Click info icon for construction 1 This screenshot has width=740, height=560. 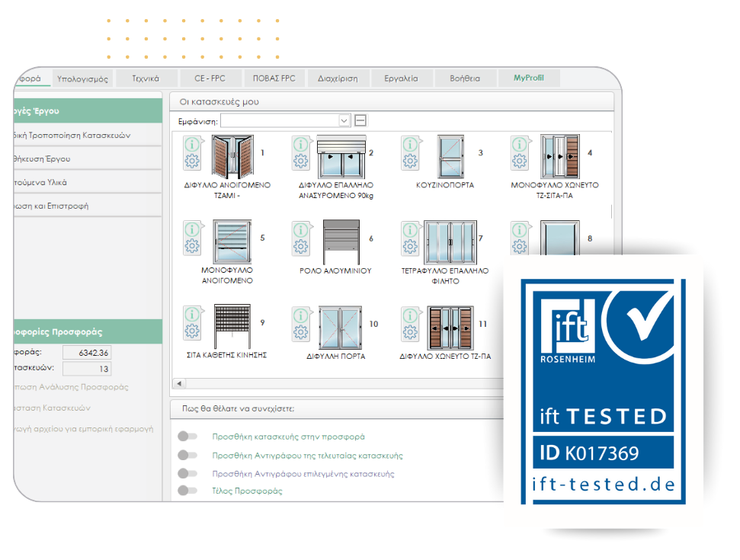click(x=194, y=143)
